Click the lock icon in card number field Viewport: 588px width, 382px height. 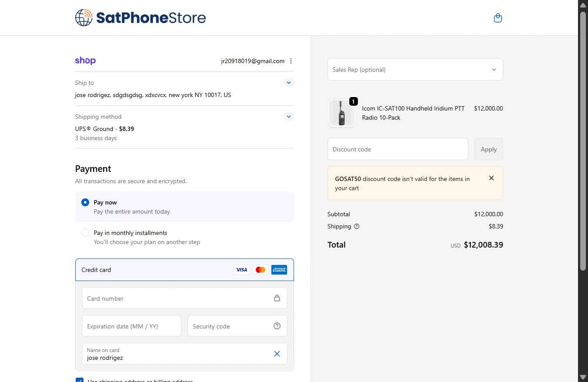coord(277,298)
